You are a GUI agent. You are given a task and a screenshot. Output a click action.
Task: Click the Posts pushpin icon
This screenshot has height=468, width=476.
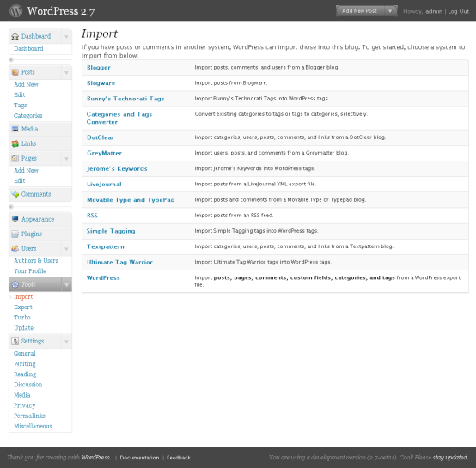point(15,72)
